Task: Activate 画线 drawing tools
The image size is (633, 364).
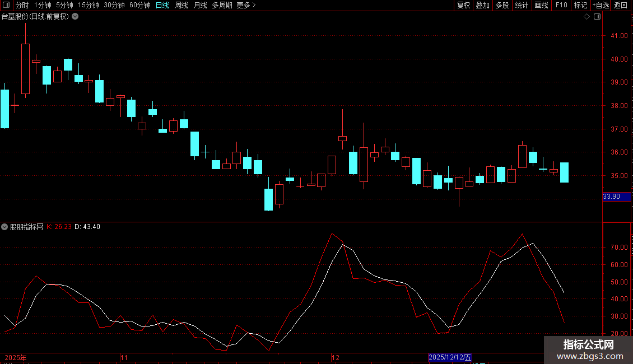Action: coord(541,5)
